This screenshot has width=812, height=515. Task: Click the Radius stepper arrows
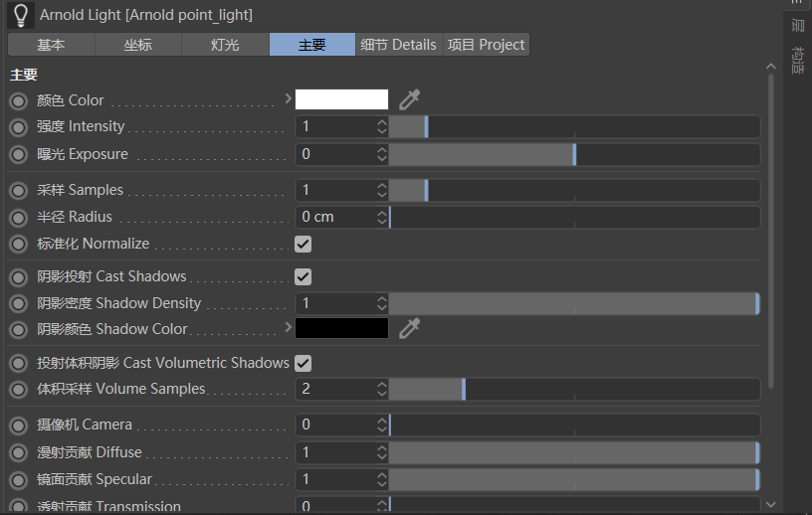(x=382, y=217)
